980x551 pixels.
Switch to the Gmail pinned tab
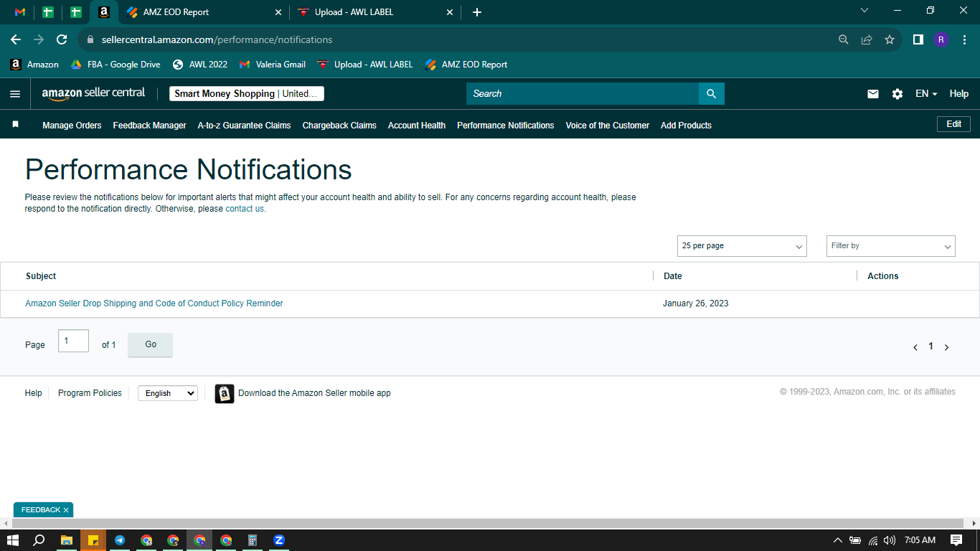(20, 12)
